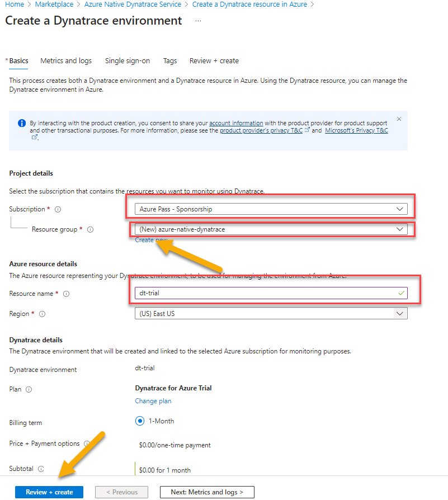Click the Change plan link
This screenshot has height=500, width=448.
(x=153, y=401)
